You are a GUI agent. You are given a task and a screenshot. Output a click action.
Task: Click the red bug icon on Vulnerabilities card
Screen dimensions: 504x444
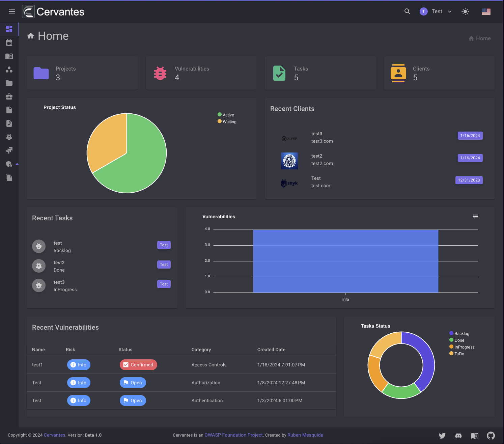160,73
